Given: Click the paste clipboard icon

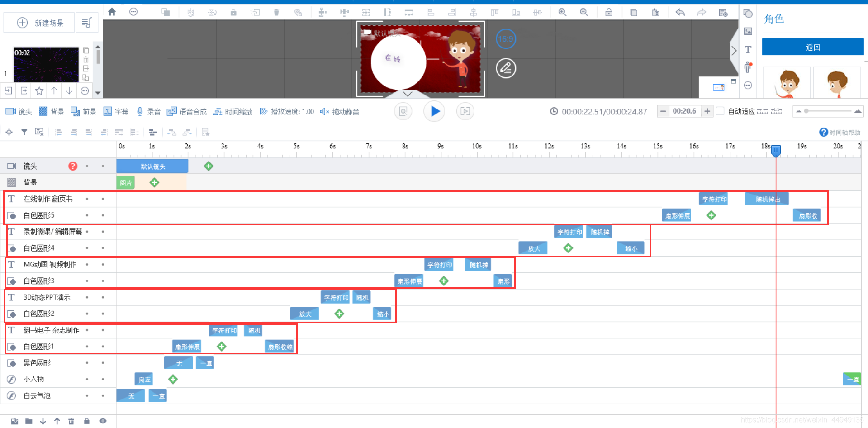Looking at the screenshot, I should point(655,12).
